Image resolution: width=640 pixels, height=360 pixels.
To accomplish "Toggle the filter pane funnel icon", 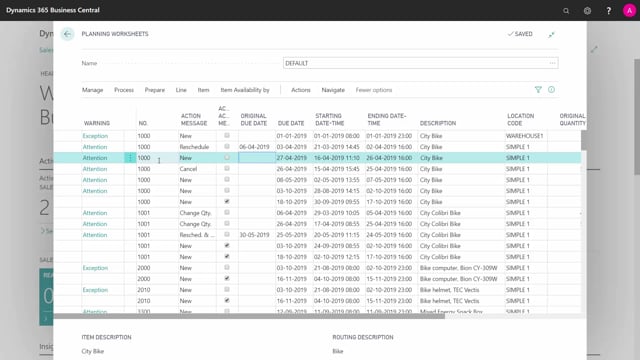I will click(x=538, y=90).
